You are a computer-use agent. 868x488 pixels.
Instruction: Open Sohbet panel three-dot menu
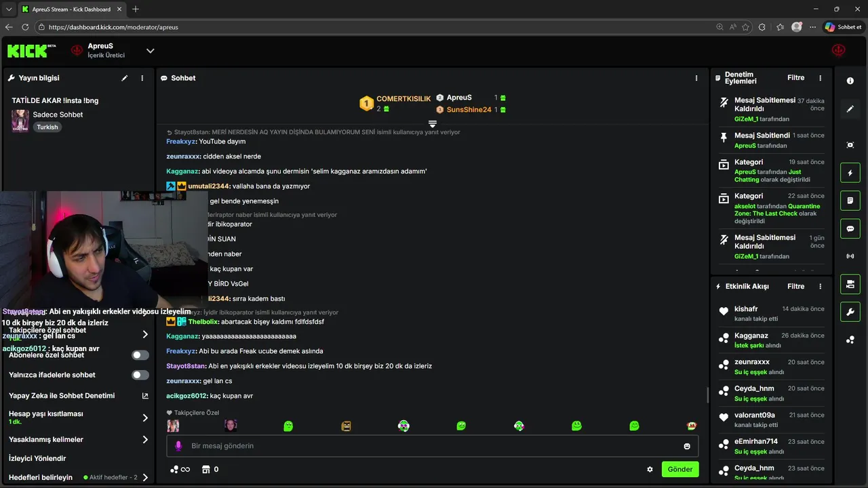pos(696,78)
